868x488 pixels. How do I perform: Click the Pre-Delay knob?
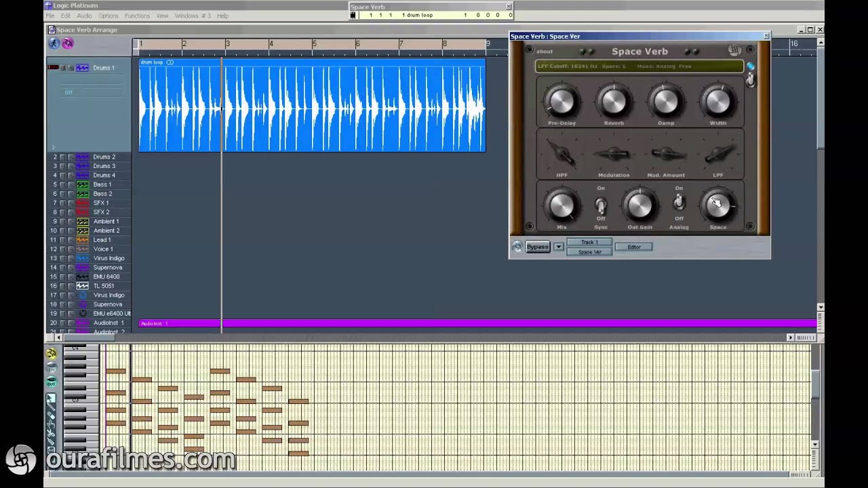click(x=561, y=101)
